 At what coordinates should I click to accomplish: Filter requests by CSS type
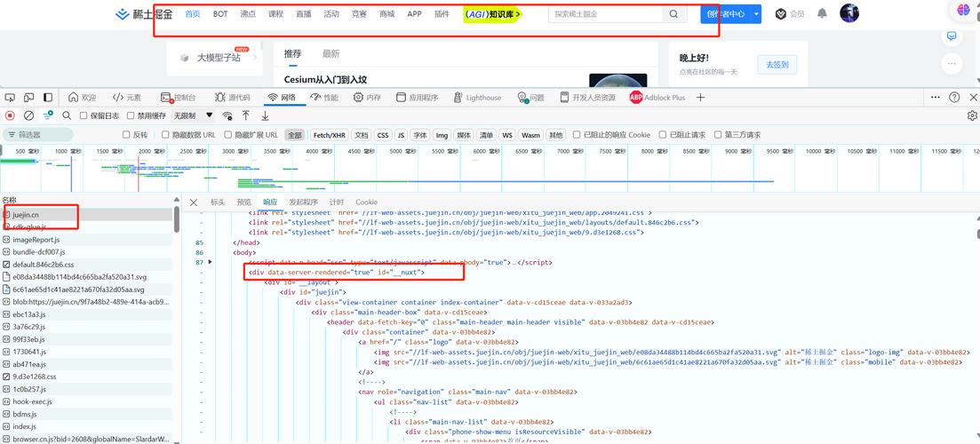click(x=383, y=135)
